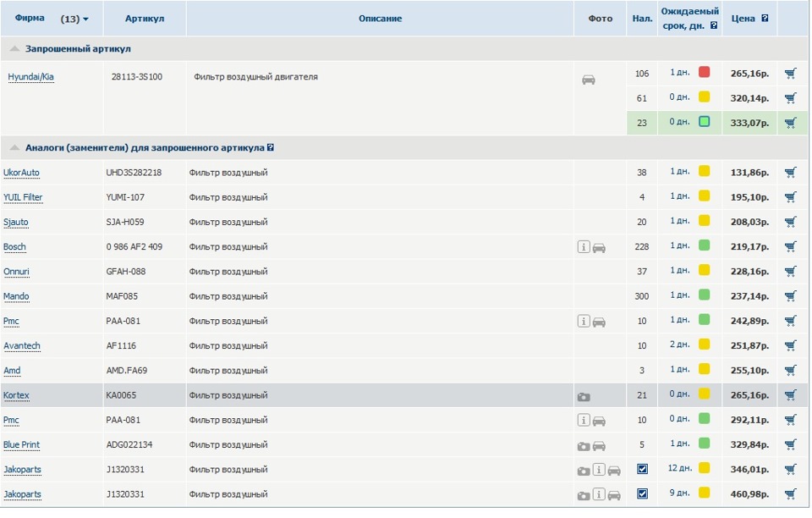
Task: Add UkorAuto UHD3S282218 to cart
Action: tap(790, 173)
